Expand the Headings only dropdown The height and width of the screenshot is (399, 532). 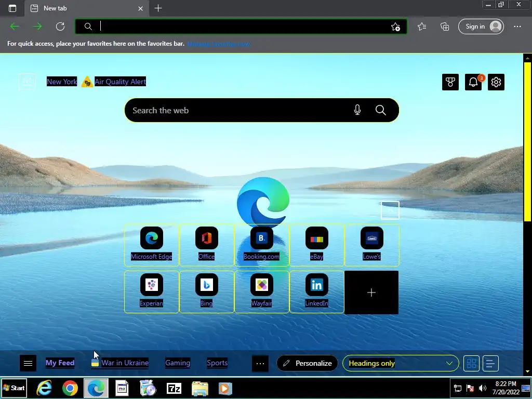(401, 363)
